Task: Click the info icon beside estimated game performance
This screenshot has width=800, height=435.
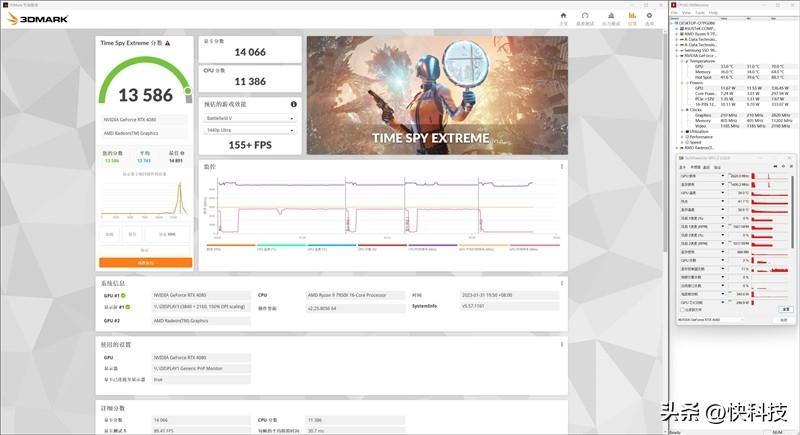Action: pyautogui.click(x=293, y=104)
